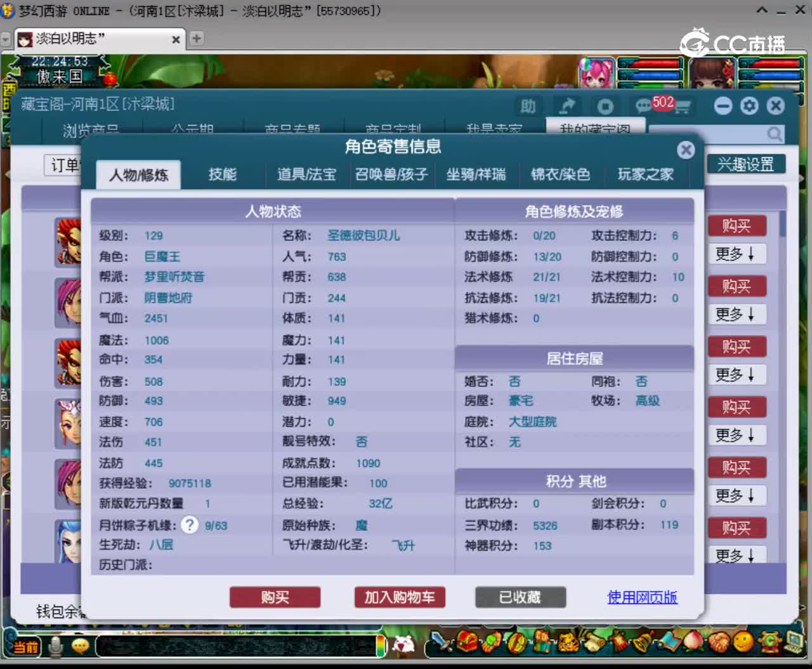Image resolution: width=812 pixels, height=669 pixels.
Task: Click the 当前 chat channel button
Action: pos(25,647)
